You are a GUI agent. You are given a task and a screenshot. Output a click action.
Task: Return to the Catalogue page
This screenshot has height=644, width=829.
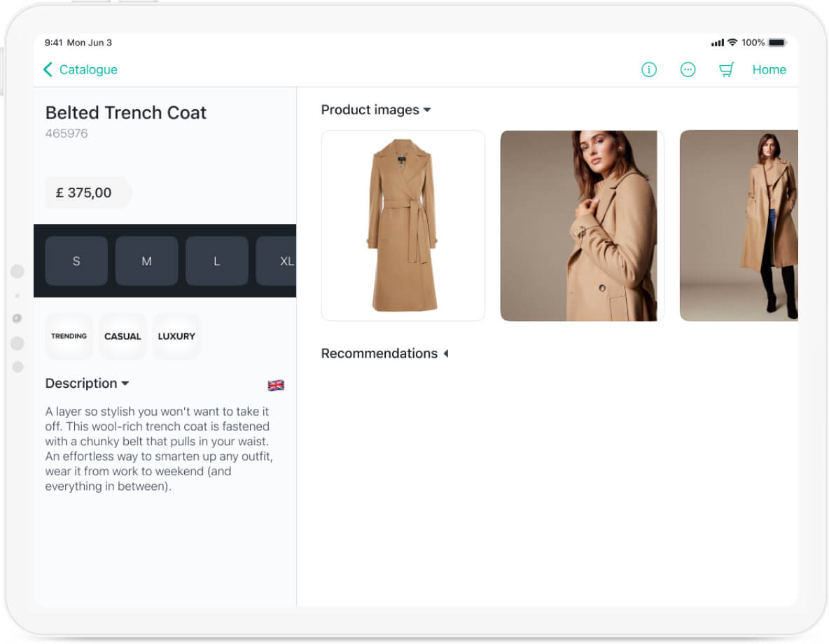pos(88,69)
